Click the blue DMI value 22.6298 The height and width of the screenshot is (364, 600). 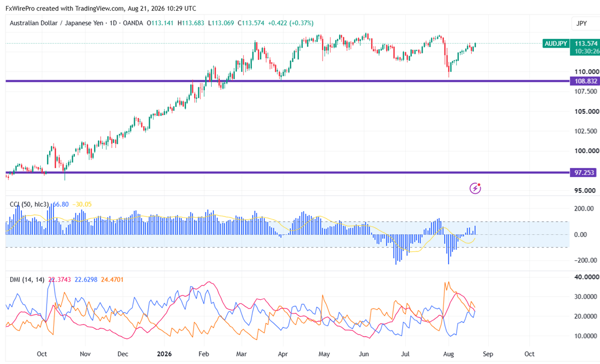(x=86, y=280)
